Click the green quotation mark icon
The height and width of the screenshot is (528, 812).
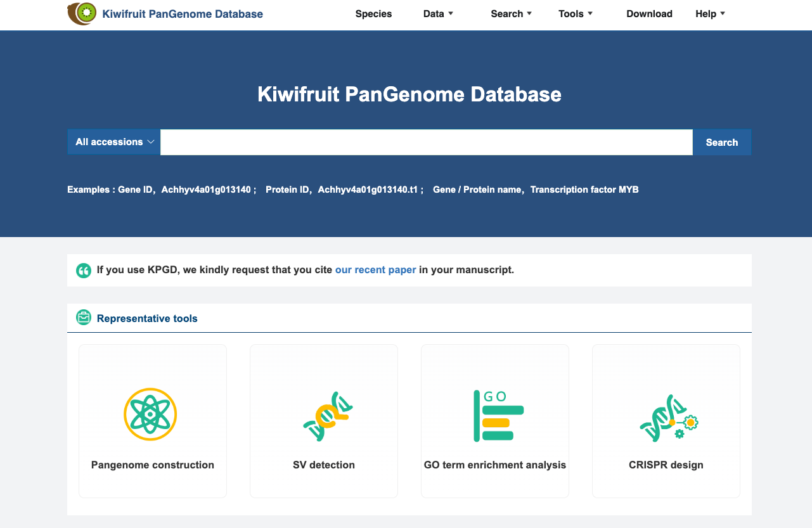point(84,271)
